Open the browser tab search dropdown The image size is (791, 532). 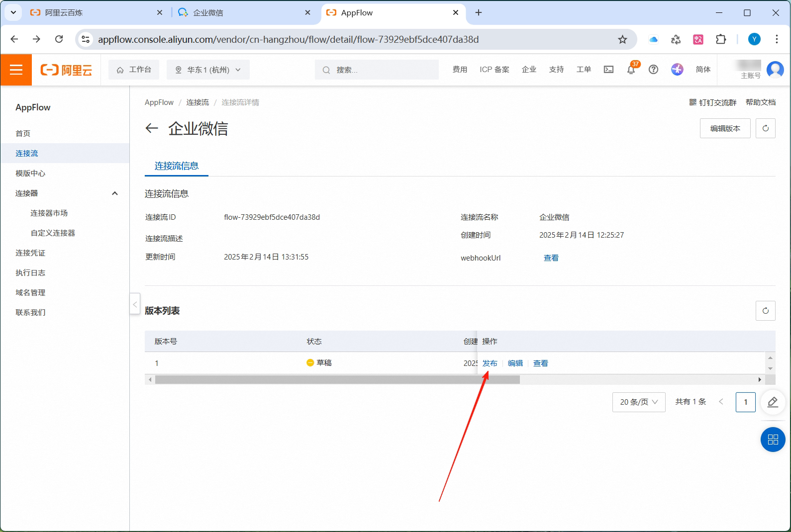click(x=13, y=12)
